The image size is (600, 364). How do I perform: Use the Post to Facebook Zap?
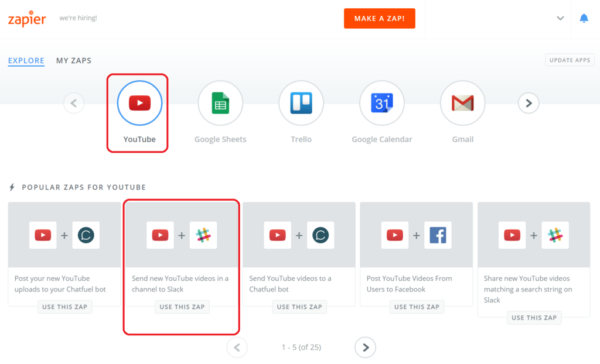(417, 307)
